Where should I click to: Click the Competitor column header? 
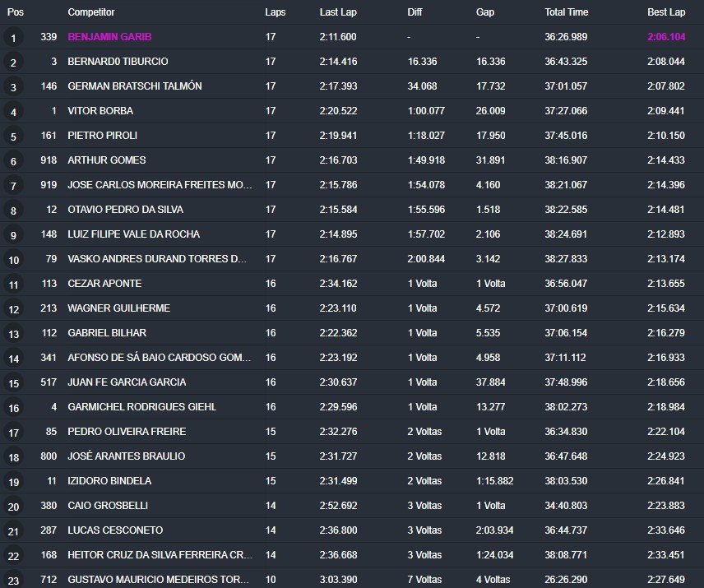tap(91, 12)
